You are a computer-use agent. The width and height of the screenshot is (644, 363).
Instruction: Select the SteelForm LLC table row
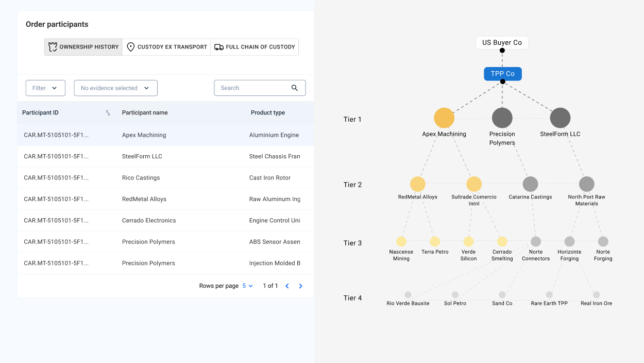(x=165, y=156)
